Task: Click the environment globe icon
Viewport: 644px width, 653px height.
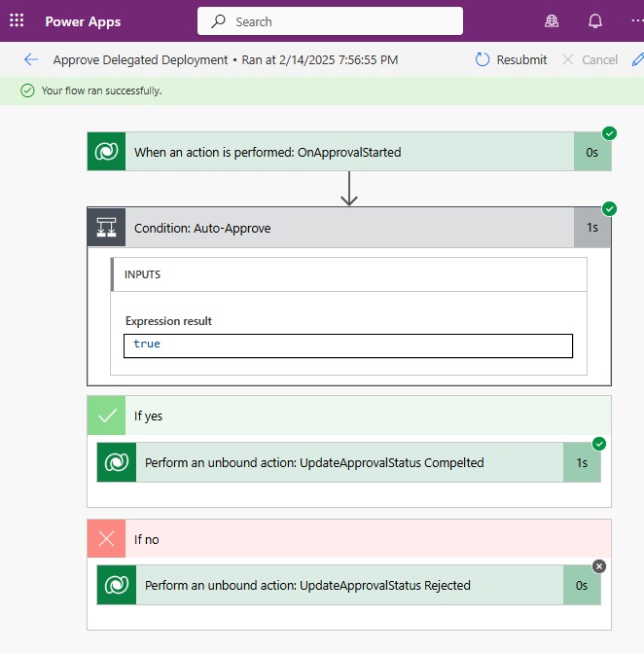Action: click(x=552, y=20)
